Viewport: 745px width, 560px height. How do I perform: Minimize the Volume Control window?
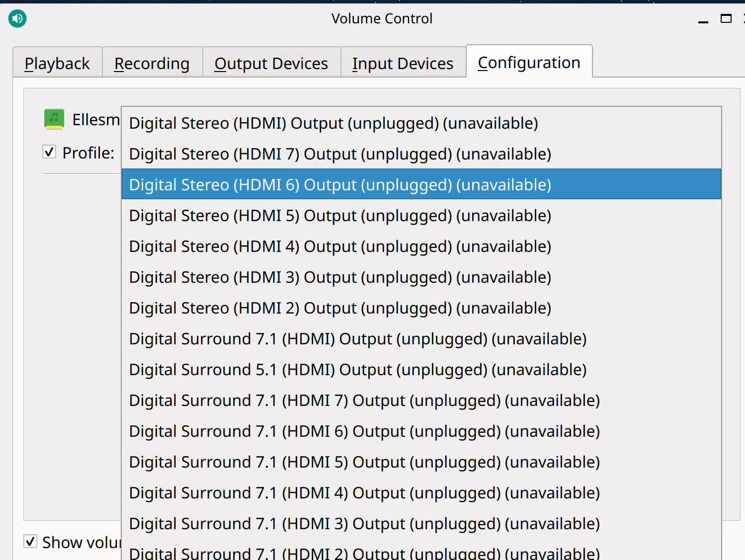click(x=703, y=20)
